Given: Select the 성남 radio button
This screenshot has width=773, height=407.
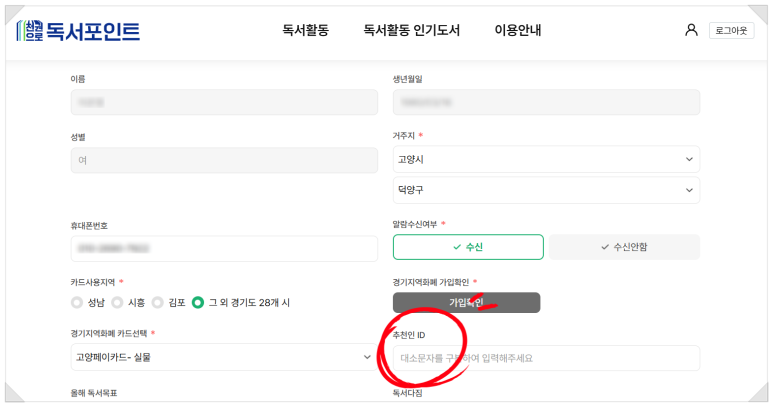Looking at the screenshot, I should pos(76,302).
